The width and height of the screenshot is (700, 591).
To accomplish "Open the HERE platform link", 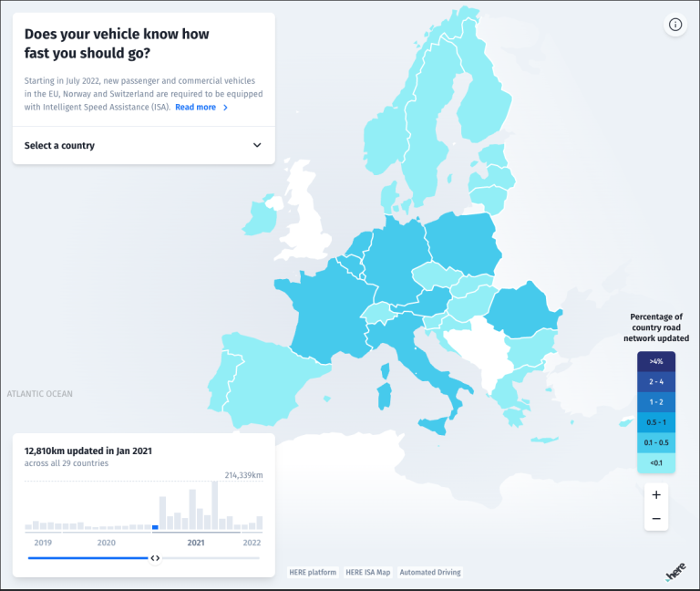I will [x=313, y=572].
